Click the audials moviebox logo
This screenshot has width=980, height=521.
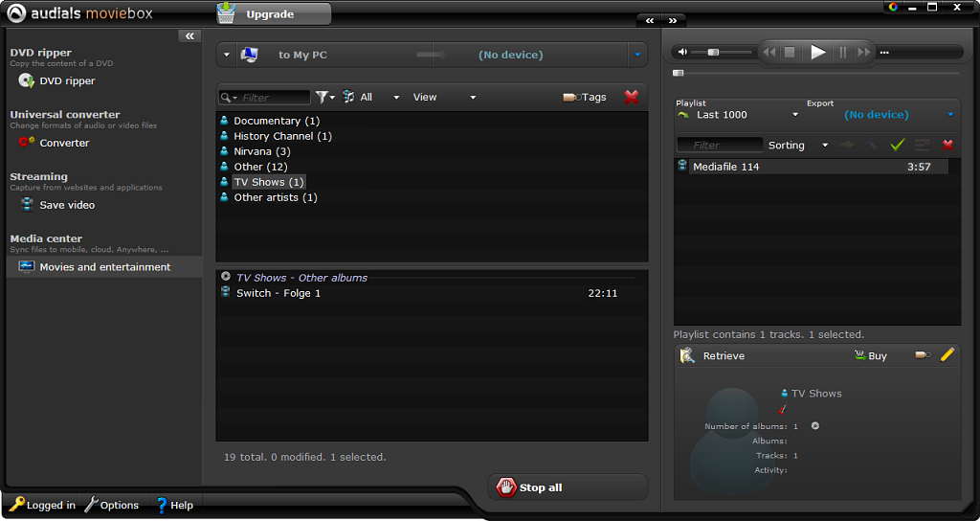[79, 13]
